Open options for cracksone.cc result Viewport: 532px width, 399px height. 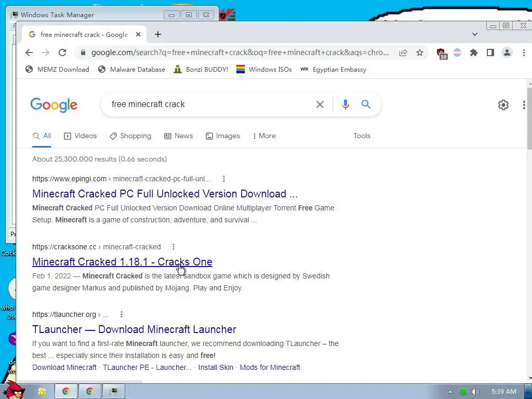[x=174, y=247]
